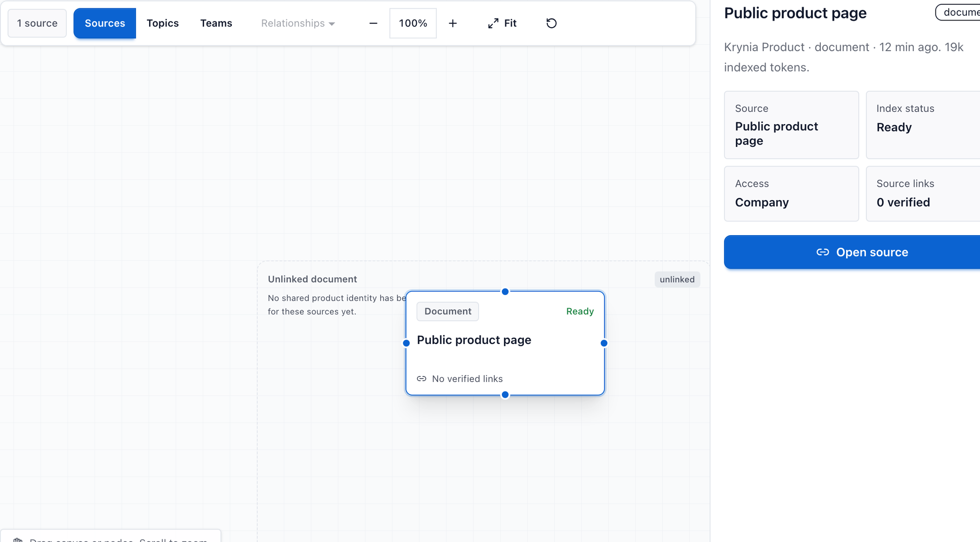Select the Public product page node card
Screen dimensions: 980x542
tap(505, 343)
